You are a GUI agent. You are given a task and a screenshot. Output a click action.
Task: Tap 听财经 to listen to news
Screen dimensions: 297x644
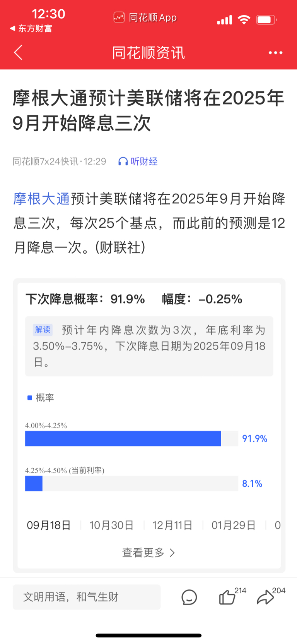click(x=144, y=161)
